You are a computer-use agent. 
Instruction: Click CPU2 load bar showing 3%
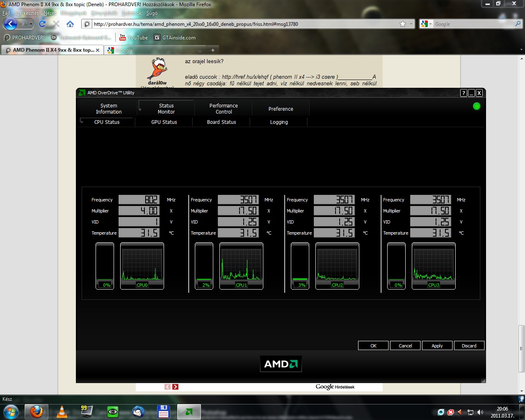pos(300,266)
